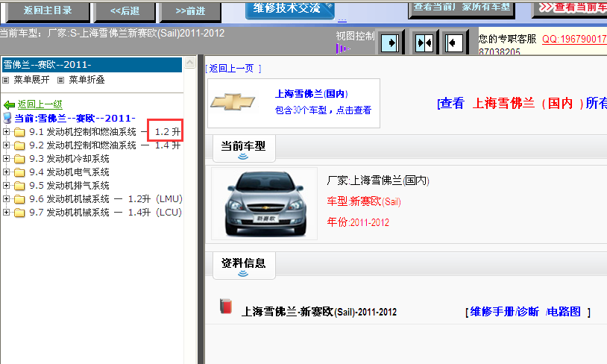The width and height of the screenshot is (607, 364).
Task: Click the 当前:雪佛兰--赛欧--2011- node icon
Action: pyautogui.click(x=7, y=118)
